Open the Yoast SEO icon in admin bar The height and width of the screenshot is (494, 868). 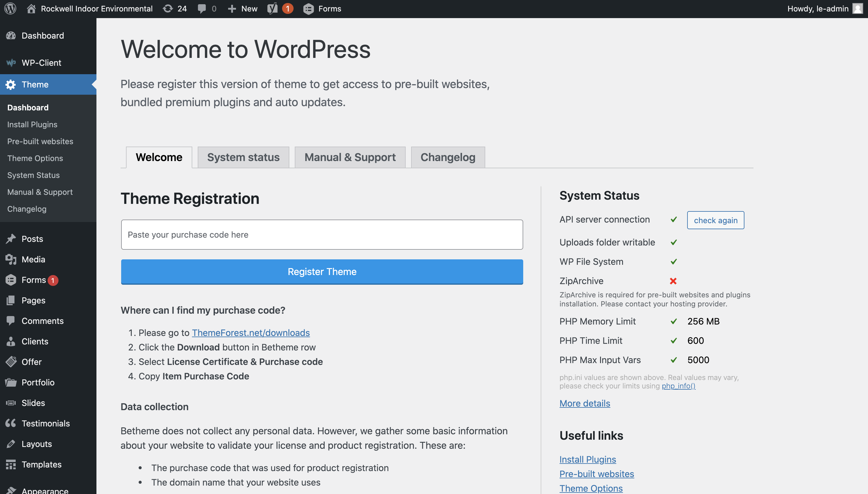tap(272, 8)
